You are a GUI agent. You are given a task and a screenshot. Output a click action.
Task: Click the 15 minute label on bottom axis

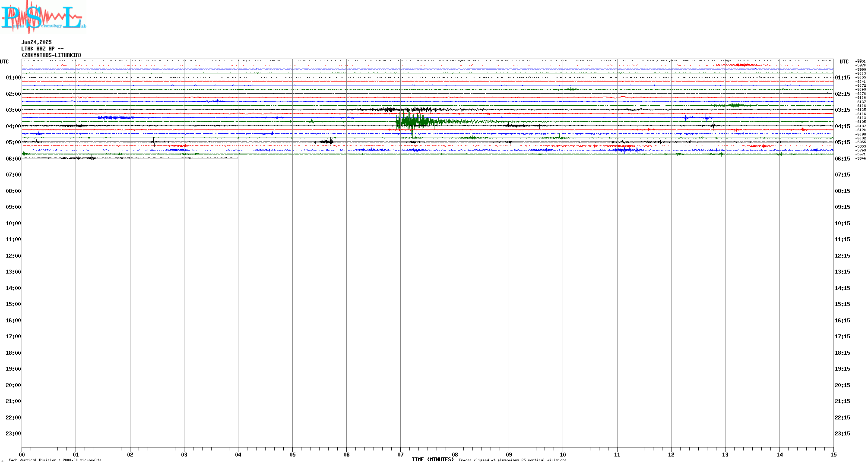(x=833, y=454)
